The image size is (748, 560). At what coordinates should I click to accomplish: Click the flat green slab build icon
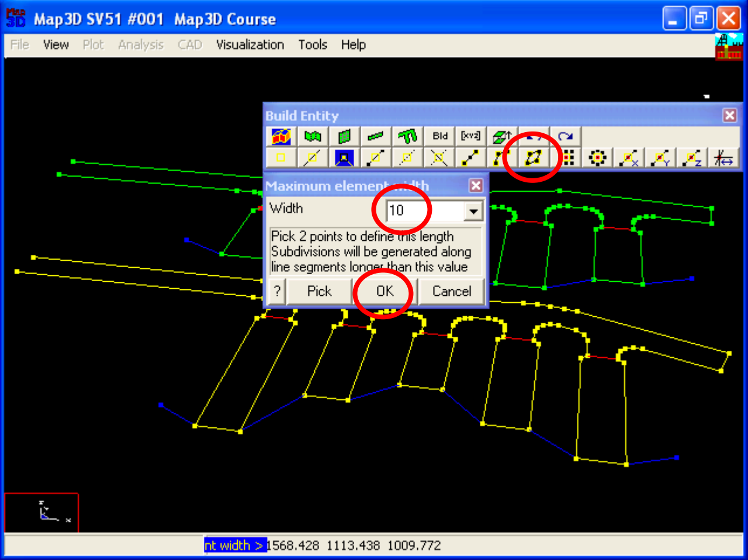[x=376, y=136]
